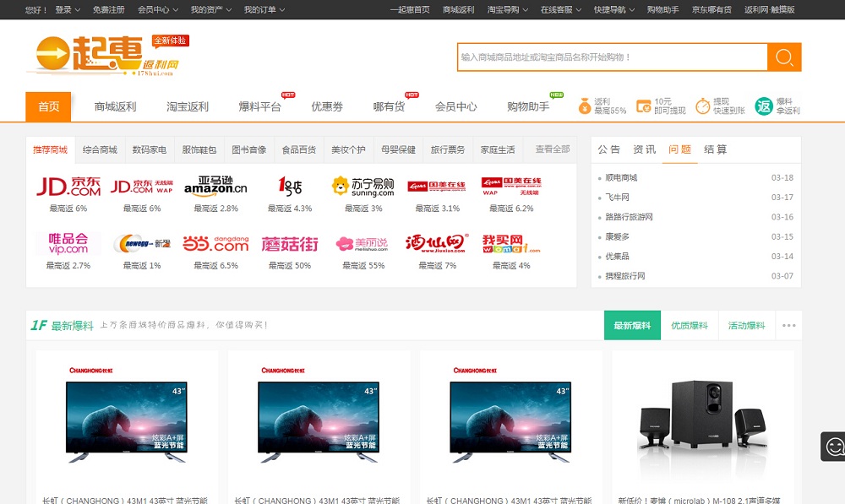Open the 国美在线 WAP 无线端 logo

coord(511,187)
